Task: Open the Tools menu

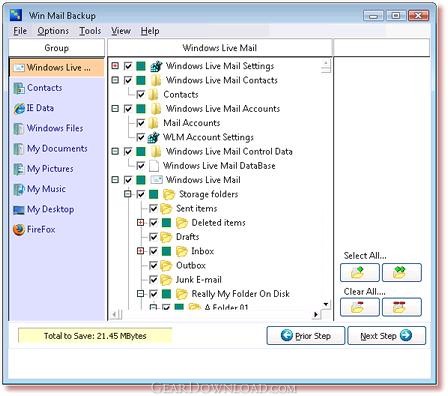Action: point(90,31)
